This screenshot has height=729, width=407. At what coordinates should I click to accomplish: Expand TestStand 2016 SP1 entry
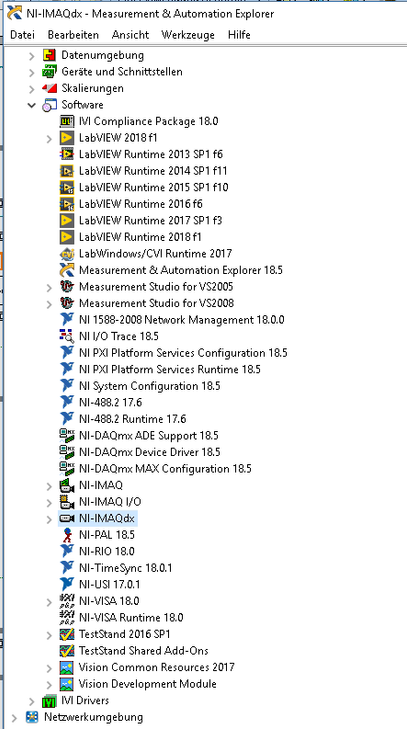pos(49,635)
